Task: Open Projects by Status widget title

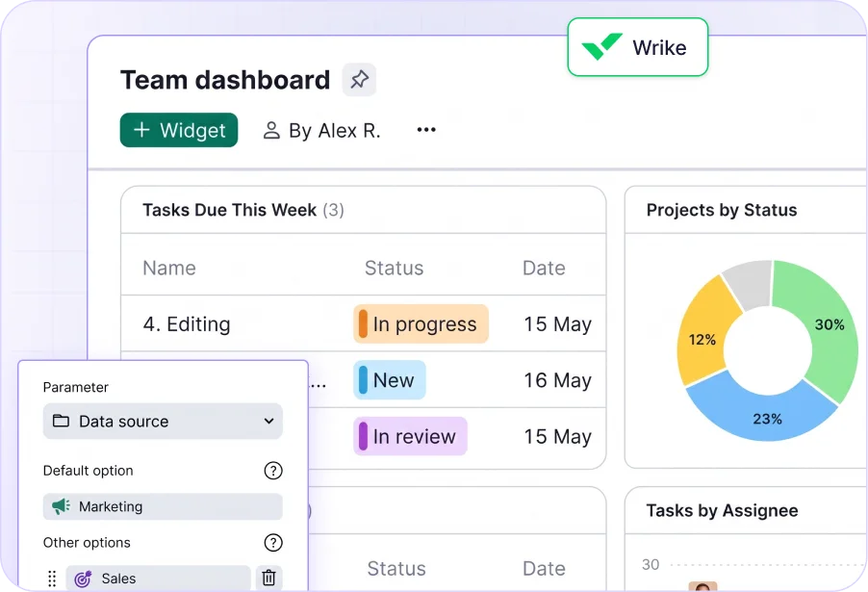Action: [x=722, y=210]
